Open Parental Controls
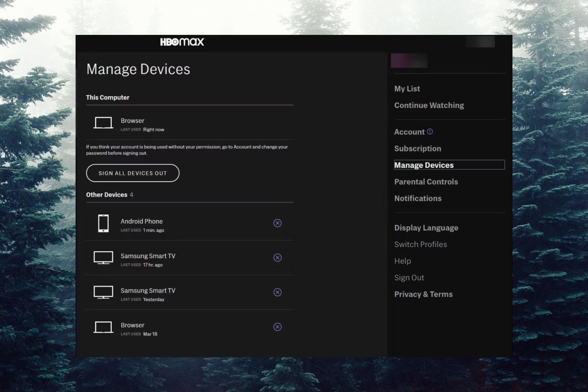 click(426, 182)
